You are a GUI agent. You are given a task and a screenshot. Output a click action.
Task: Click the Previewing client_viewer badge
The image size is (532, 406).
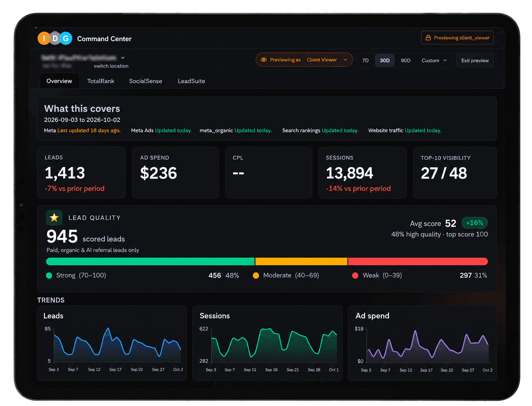tap(457, 38)
